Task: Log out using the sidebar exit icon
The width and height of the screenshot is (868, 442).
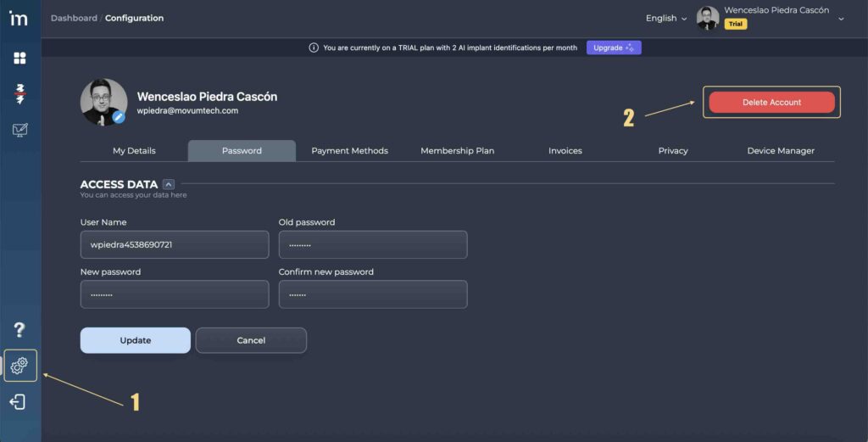Action: pos(18,402)
